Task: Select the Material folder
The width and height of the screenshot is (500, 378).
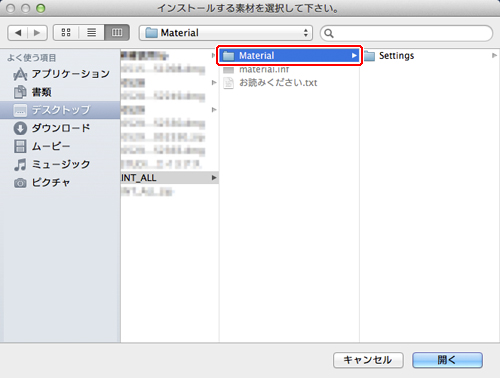Action: (289, 56)
